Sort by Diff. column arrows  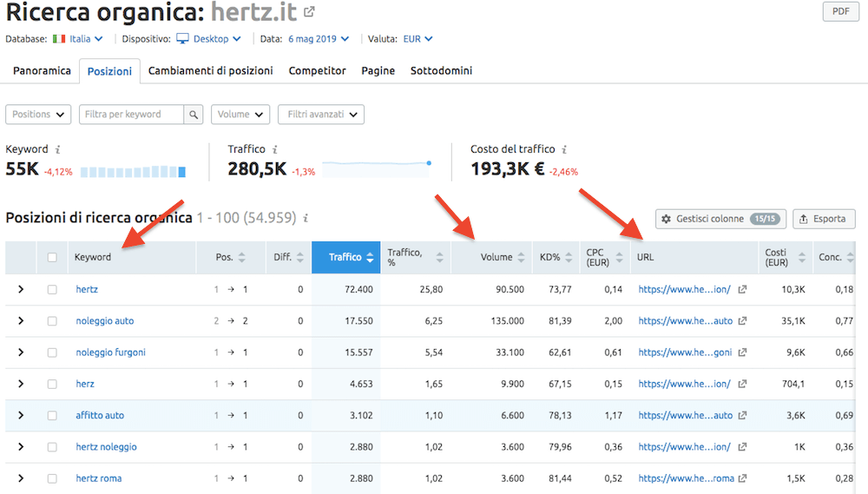(x=300, y=258)
